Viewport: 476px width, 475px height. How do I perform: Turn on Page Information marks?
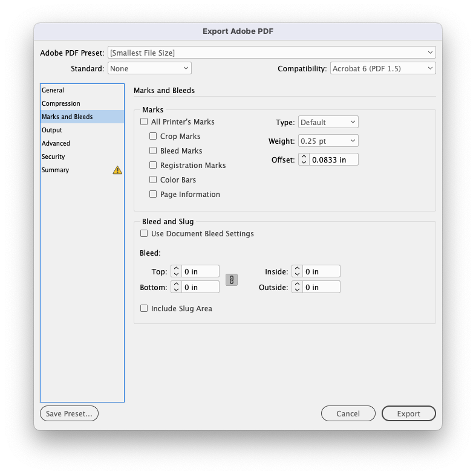(x=153, y=194)
